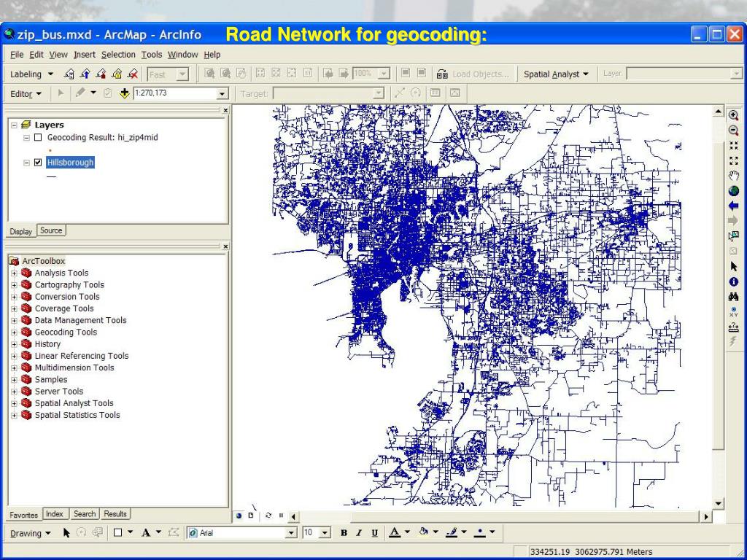
Task: Select the Zoom Out tool
Action: click(734, 131)
